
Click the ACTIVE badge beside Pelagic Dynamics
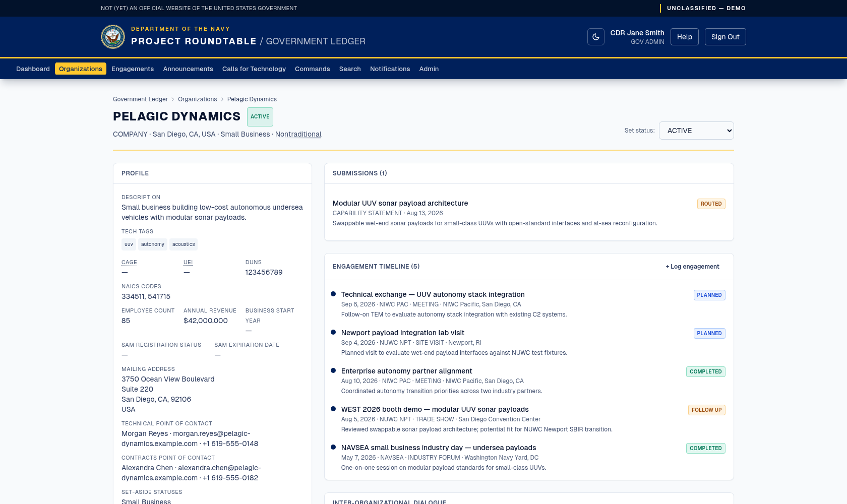pyautogui.click(x=260, y=116)
